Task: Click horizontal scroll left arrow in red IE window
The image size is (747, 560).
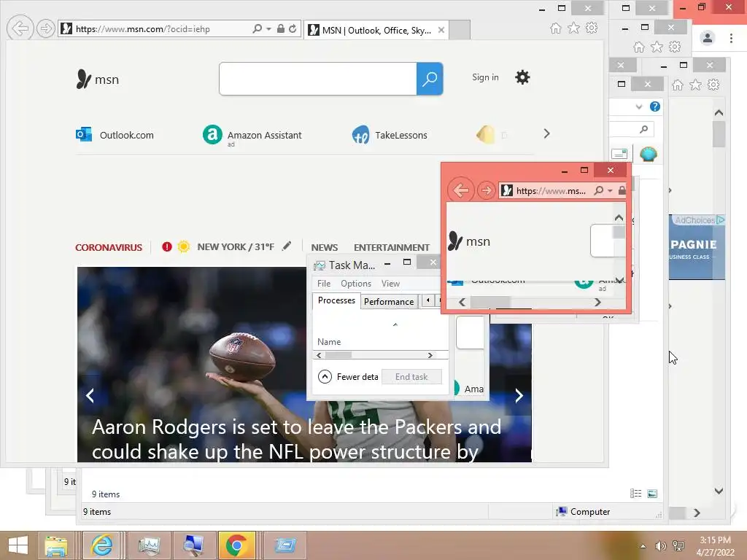Action: click(x=462, y=303)
